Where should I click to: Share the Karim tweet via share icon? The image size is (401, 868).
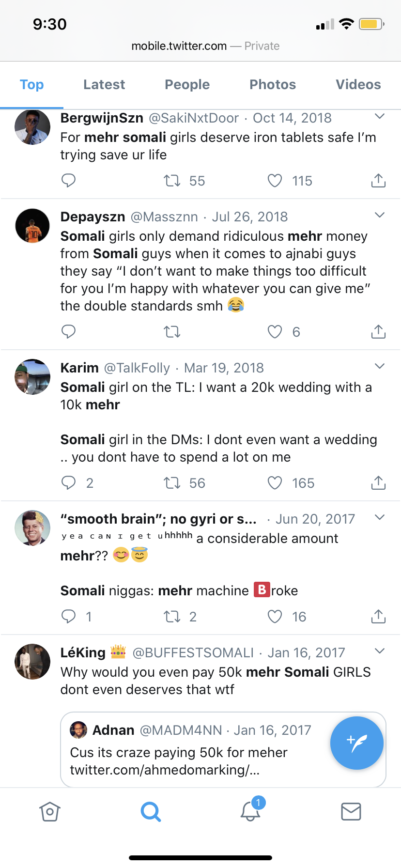point(378,483)
